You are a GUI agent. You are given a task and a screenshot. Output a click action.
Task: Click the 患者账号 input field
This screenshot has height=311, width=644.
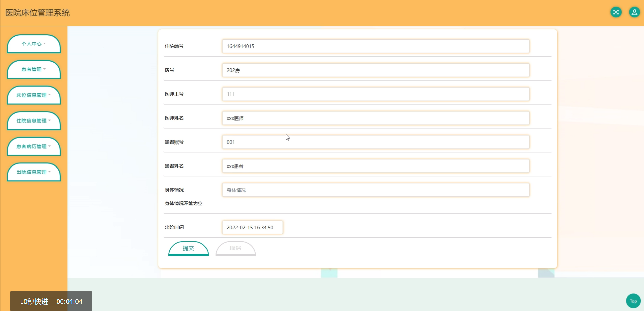click(375, 142)
